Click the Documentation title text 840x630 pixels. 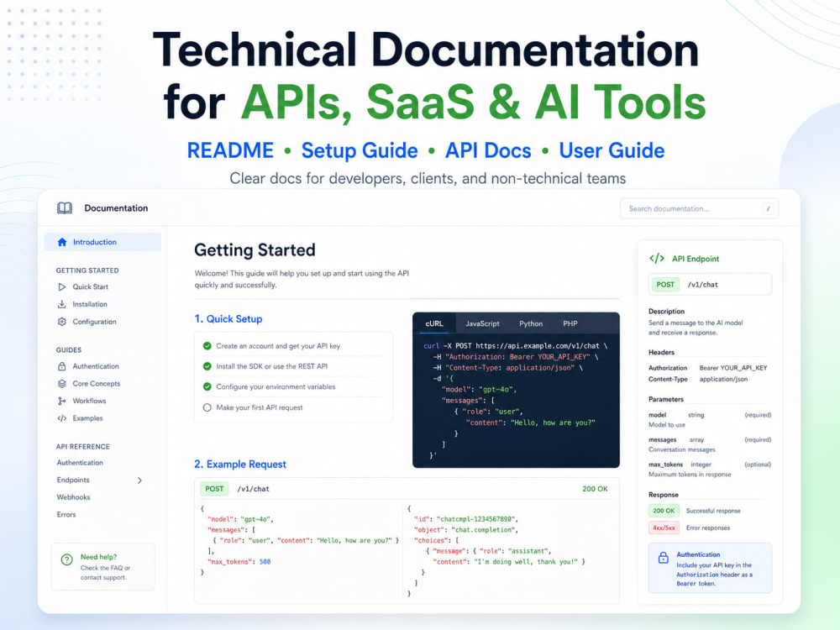click(116, 207)
